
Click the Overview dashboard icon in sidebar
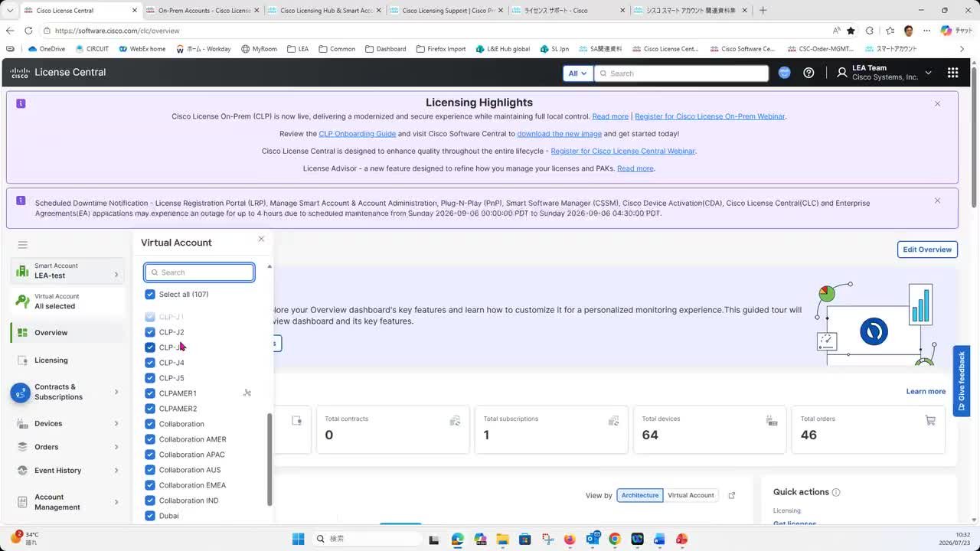tap(22, 333)
